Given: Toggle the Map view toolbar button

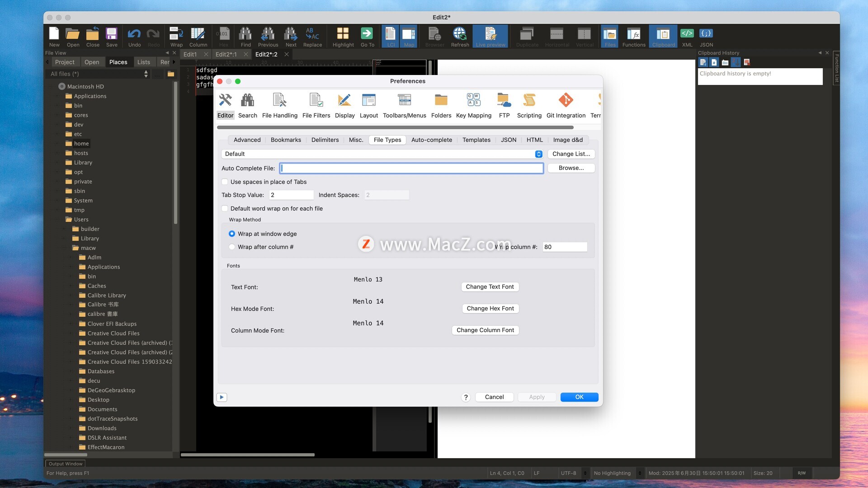Looking at the screenshot, I should coord(409,37).
